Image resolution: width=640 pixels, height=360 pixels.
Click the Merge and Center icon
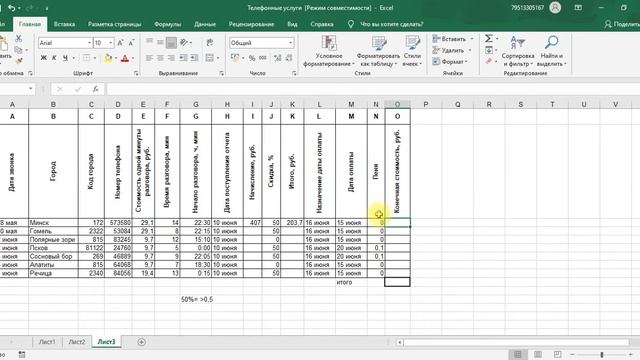point(209,58)
